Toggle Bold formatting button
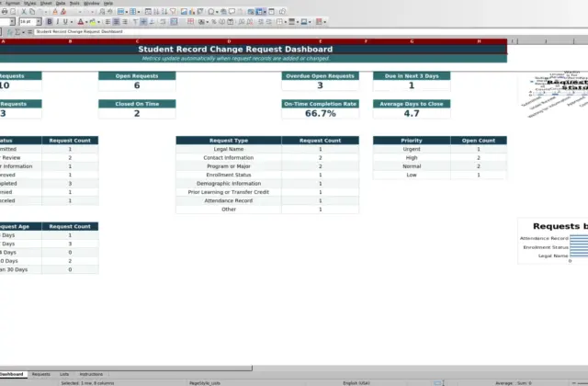 pos(49,22)
